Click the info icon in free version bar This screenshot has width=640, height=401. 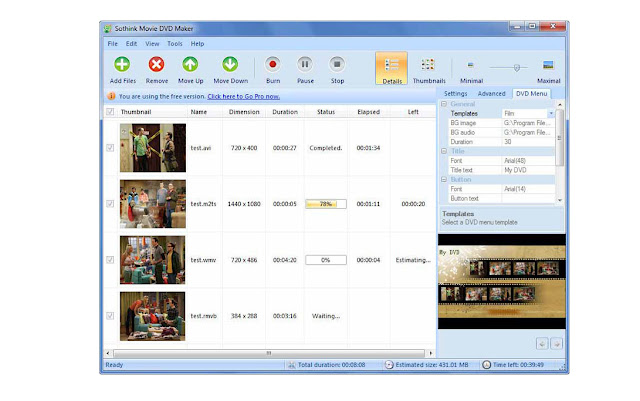pyautogui.click(x=111, y=96)
